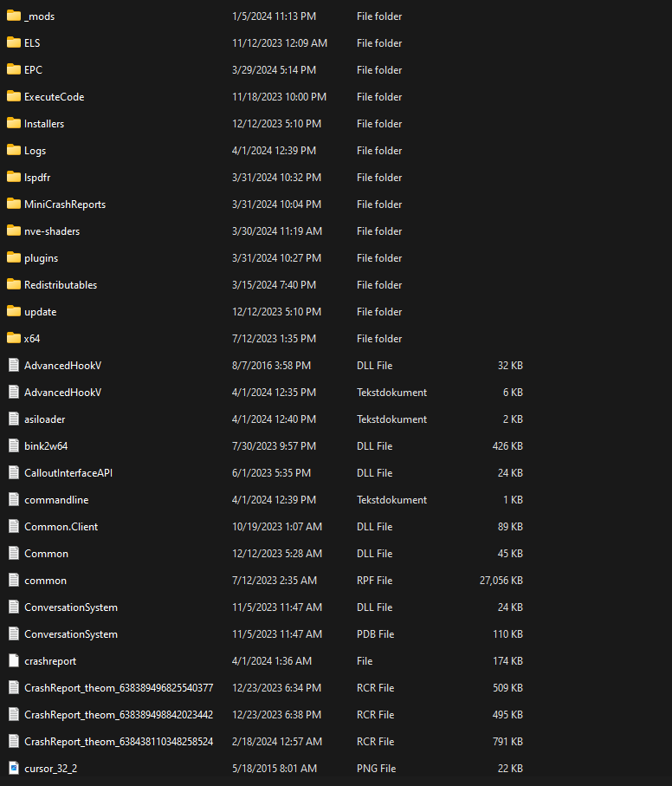Click the MiniCrashReports folder name

coord(65,205)
